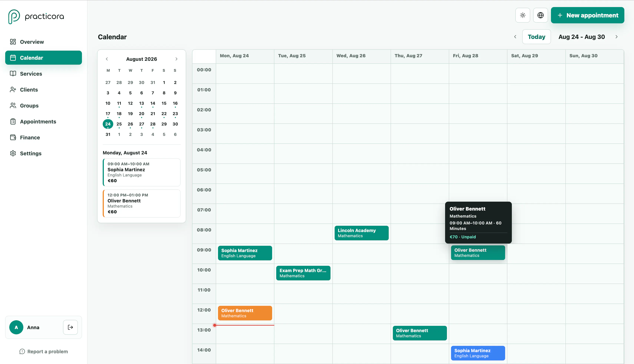Image resolution: width=634 pixels, height=364 pixels.
Task: Click the 10:00 time label
Action: coord(204,270)
